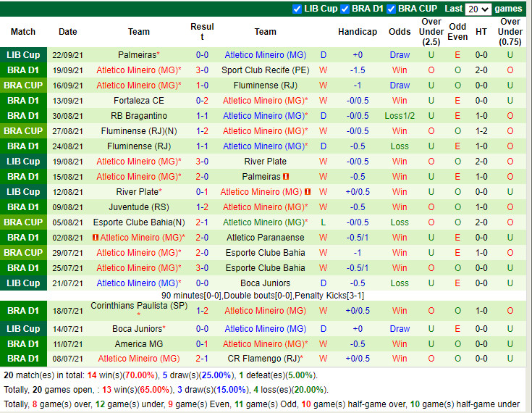Image resolution: width=532 pixels, height=413 pixels.
Task: Open the Atletico Paranaense team link
Action: [x=265, y=238]
